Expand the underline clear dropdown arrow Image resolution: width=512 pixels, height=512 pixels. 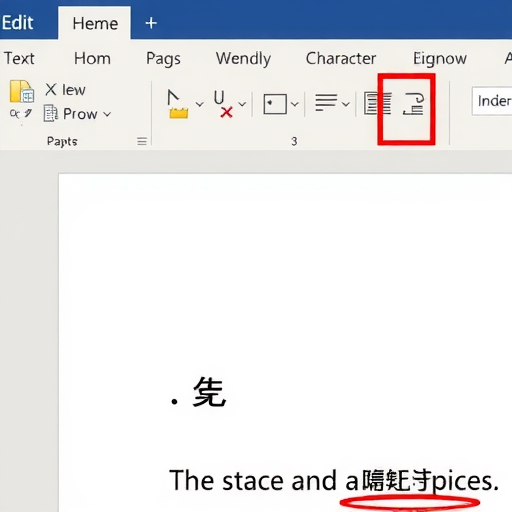click(x=242, y=104)
